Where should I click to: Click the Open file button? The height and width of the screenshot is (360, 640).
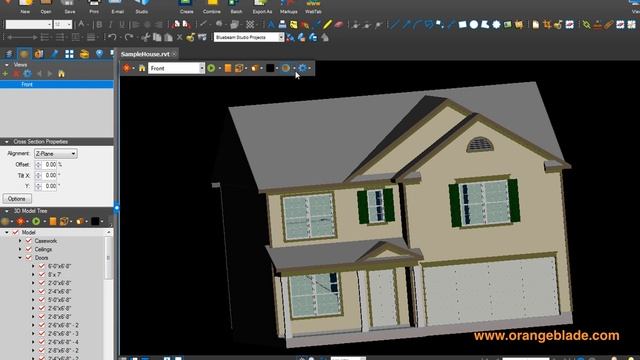46,6
